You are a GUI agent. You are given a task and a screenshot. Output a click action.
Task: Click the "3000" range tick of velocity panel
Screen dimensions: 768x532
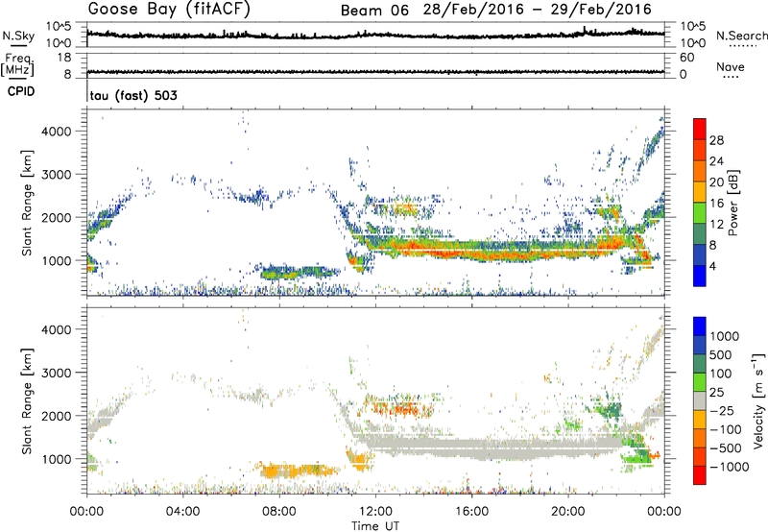tap(57, 373)
